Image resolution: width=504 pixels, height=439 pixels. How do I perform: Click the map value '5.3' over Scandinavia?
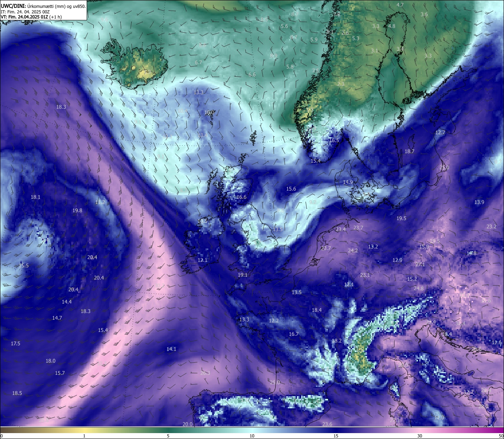pos(356,39)
